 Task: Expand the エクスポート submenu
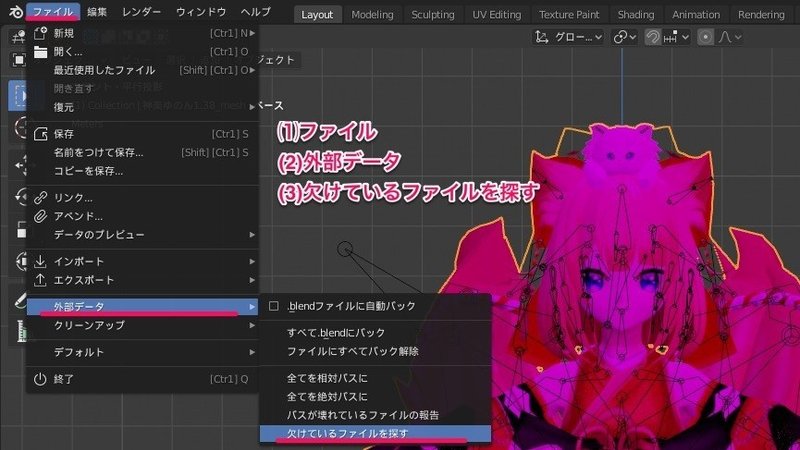pos(142,280)
